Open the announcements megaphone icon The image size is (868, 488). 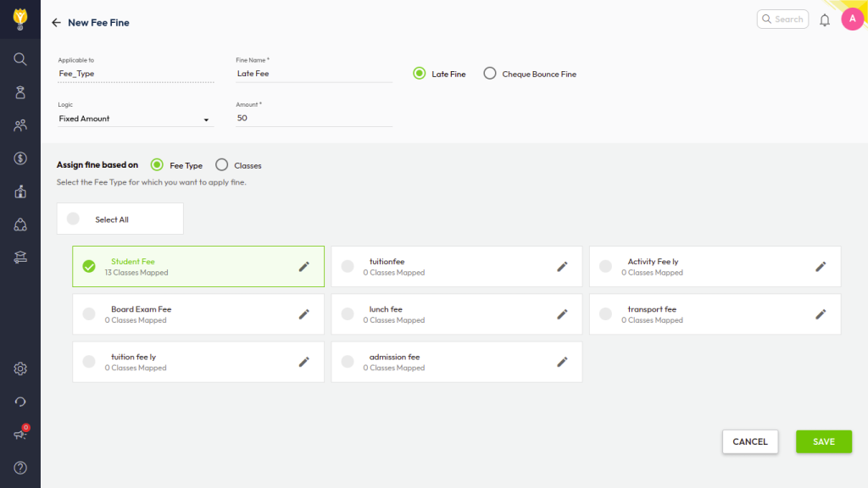point(20,435)
